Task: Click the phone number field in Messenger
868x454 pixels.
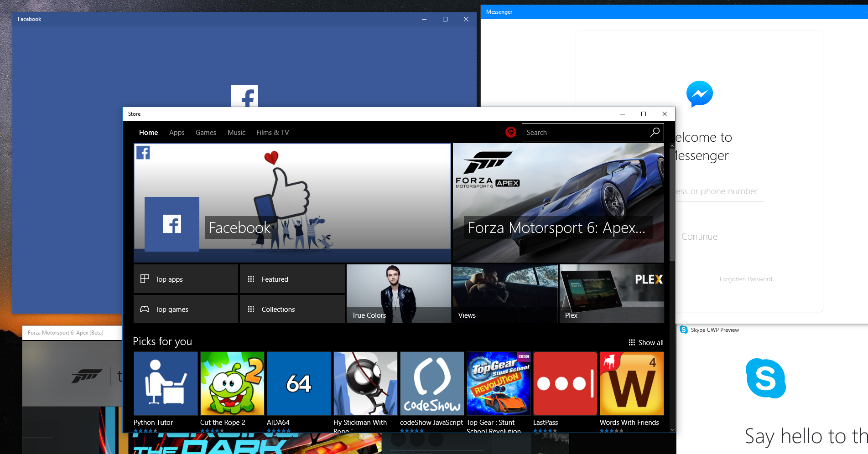Action: coord(720,191)
